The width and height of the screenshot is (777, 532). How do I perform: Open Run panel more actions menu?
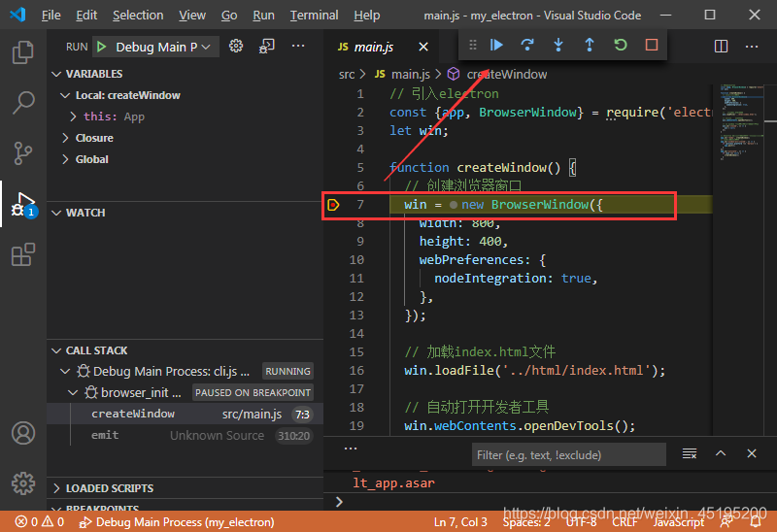click(x=298, y=46)
